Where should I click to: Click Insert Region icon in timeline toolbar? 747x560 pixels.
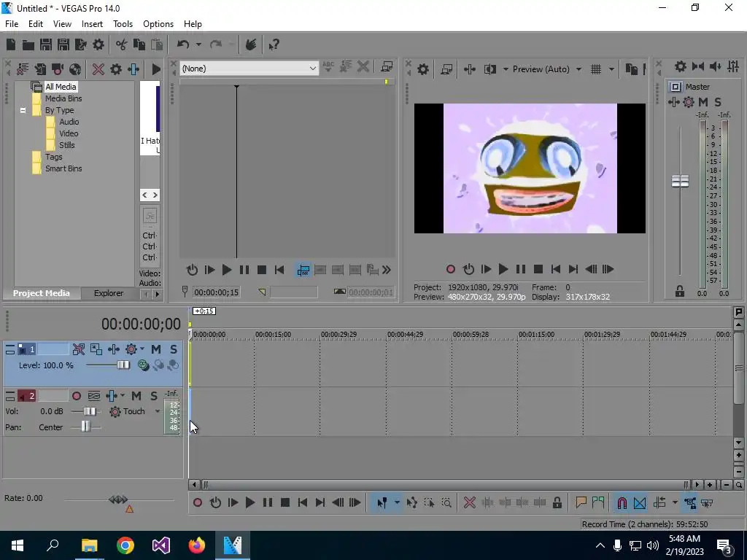(x=598, y=502)
